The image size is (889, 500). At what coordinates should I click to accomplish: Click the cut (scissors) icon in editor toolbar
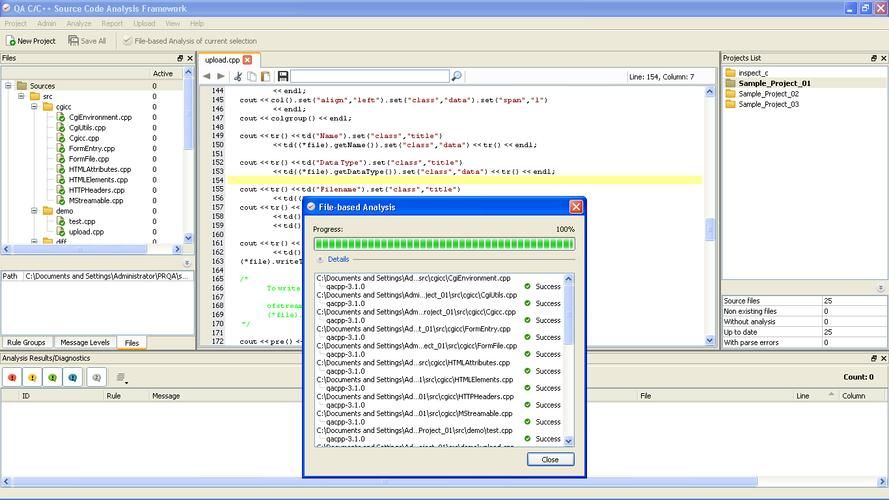point(238,76)
